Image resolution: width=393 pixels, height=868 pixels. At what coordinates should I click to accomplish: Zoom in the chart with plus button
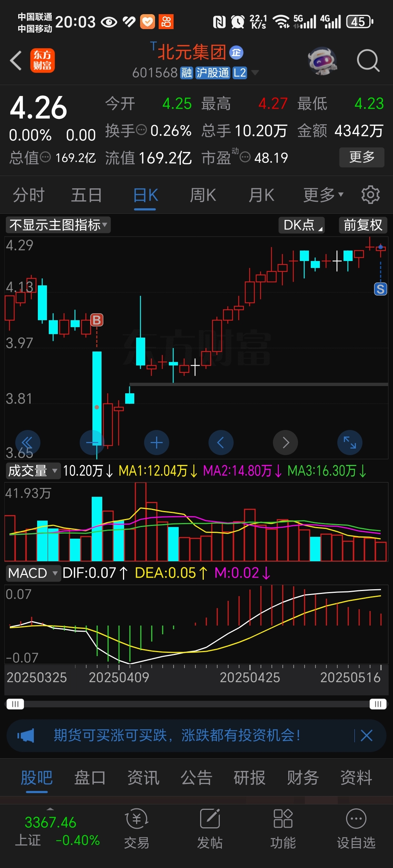click(x=156, y=442)
